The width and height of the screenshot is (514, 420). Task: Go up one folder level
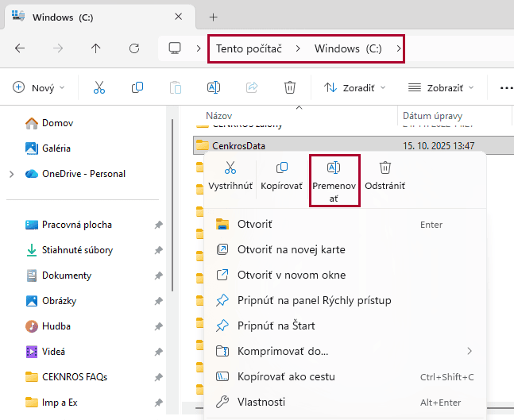pos(96,48)
